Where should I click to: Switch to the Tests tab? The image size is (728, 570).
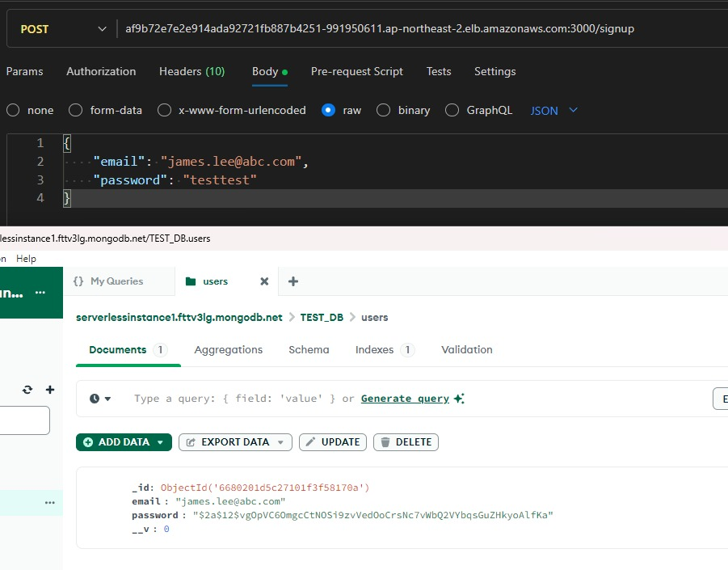pos(439,71)
